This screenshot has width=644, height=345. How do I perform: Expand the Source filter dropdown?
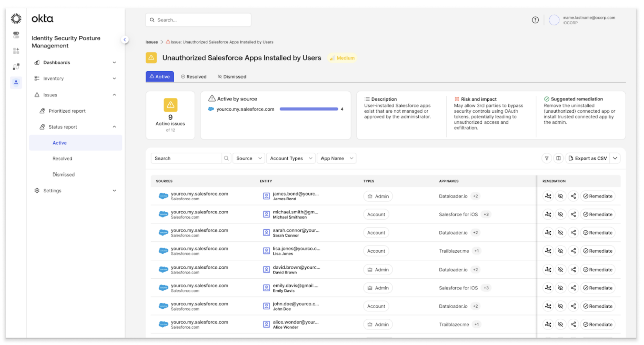tap(249, 158)
